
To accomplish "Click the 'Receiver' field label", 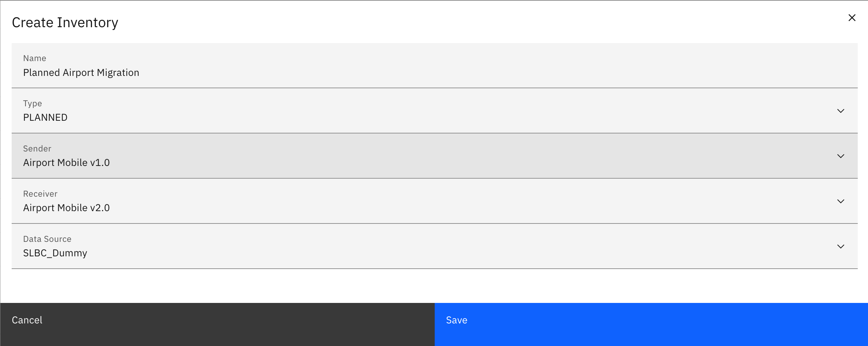I will click(40, 194).
